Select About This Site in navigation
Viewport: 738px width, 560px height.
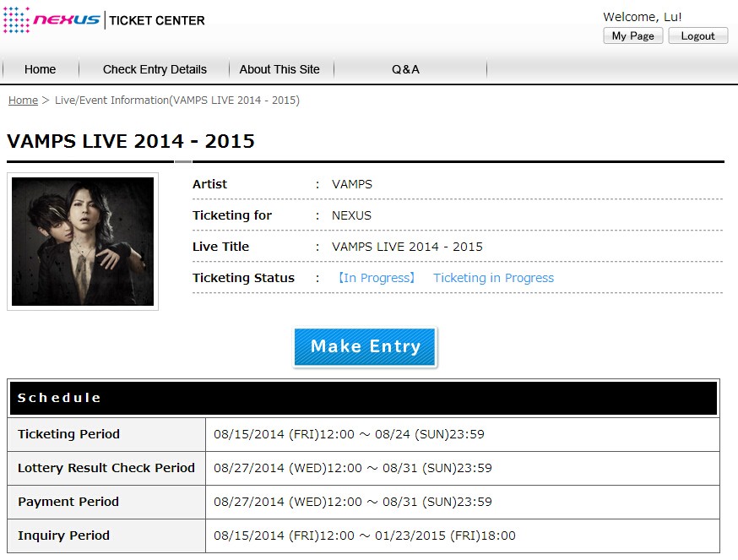(x=279, y=69)
